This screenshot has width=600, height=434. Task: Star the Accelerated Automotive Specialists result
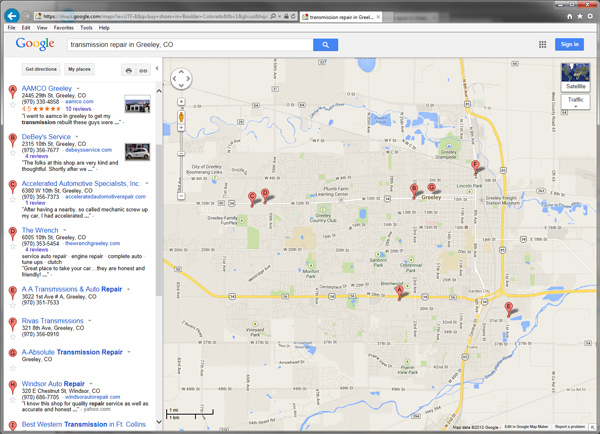coord(13,199)
